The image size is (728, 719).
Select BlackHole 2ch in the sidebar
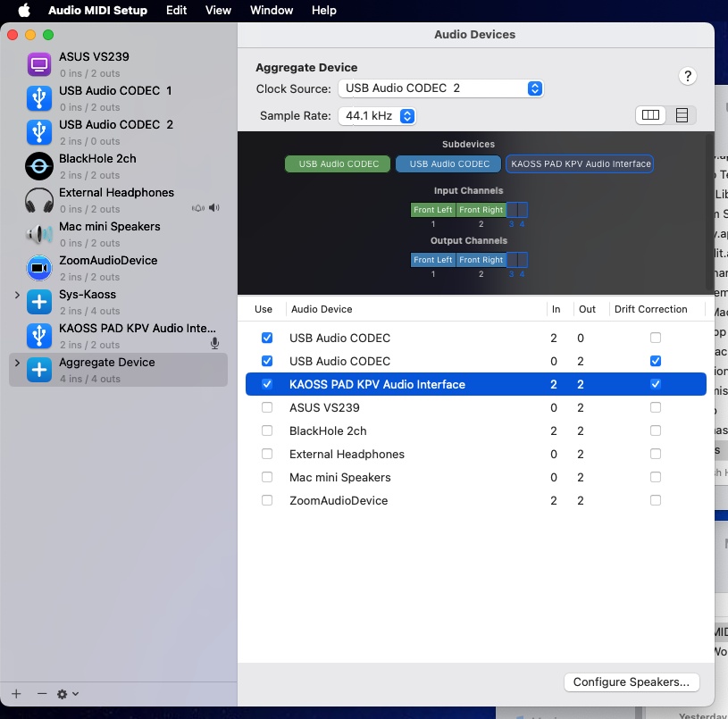click(119, 166)
